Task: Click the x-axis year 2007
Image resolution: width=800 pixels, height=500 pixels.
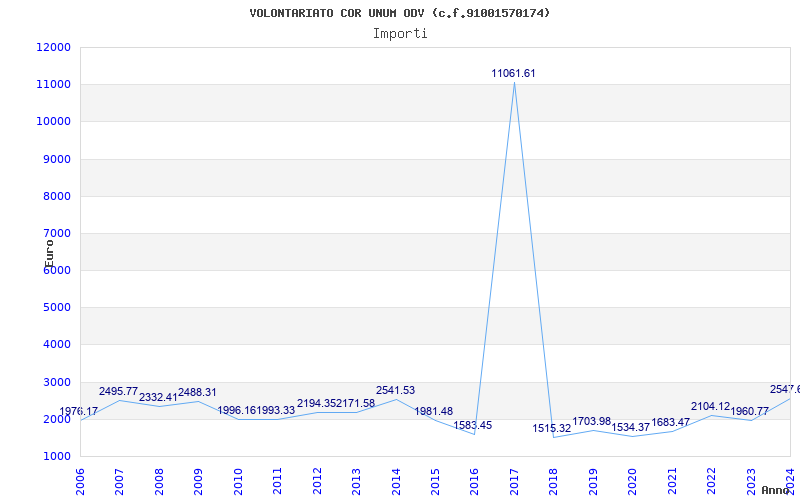Action: [x=119, y=482]
